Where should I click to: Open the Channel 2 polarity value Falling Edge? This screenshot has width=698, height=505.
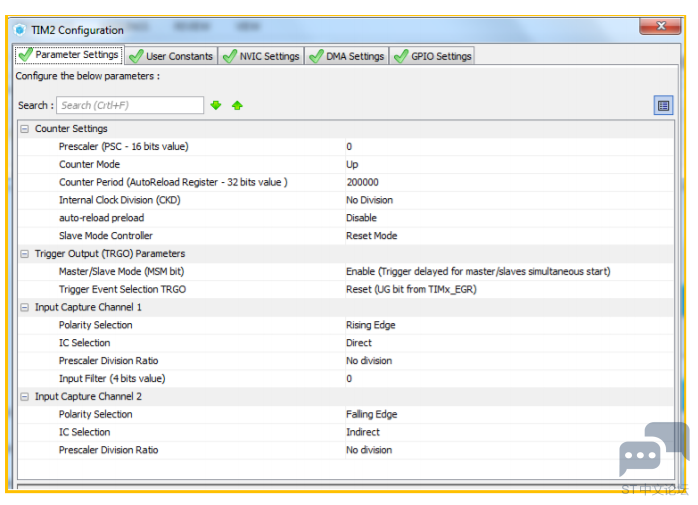pyautogui.click(x=372, y=415)
